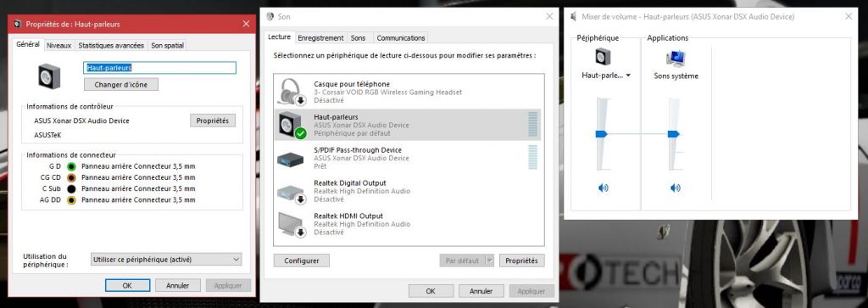Switch to the Sons tab
Image resolution: width=868 pixels, height=308 pixels.
click(x=359, y=37)
